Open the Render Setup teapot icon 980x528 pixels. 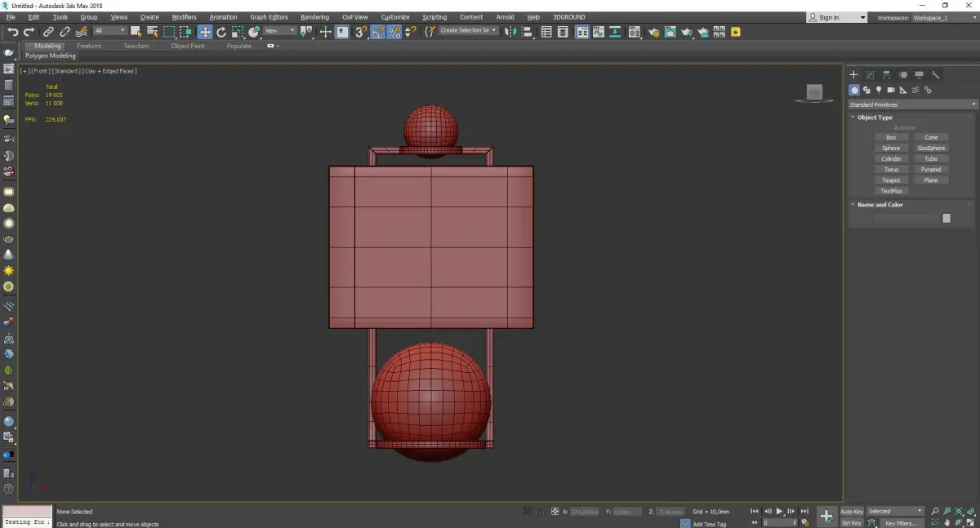[654, 32]
